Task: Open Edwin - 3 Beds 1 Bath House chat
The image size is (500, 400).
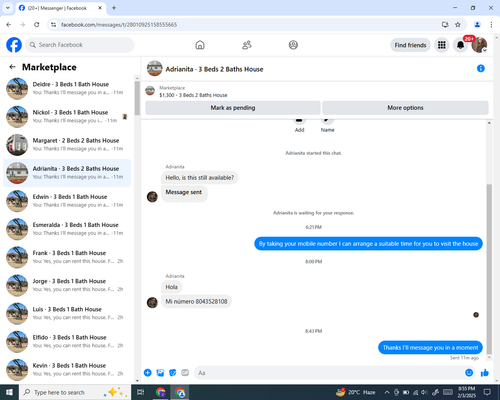Action: coord(67,201)
